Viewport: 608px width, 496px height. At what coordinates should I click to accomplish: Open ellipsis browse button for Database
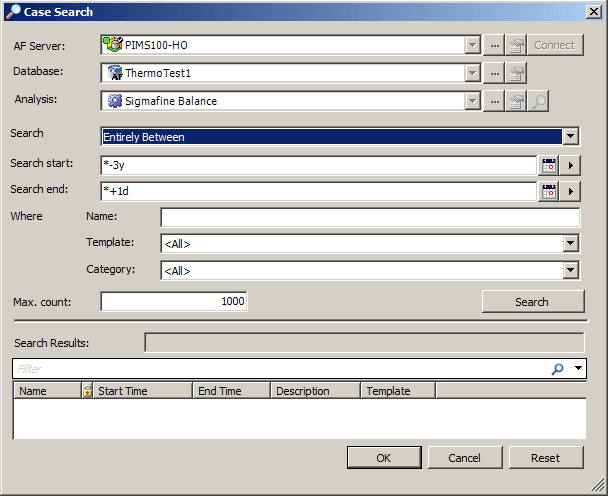pyautogui.click(x=494, y=73)
